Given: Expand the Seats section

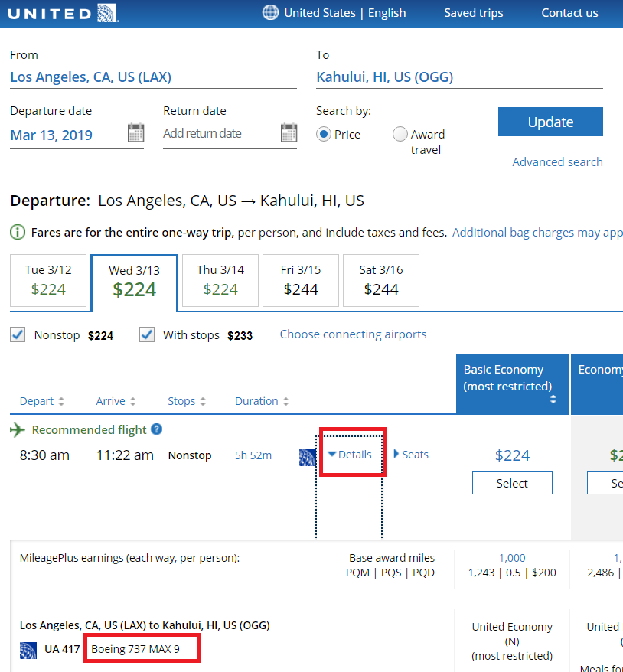Looking at the screenshot, I should pos(411,455).
